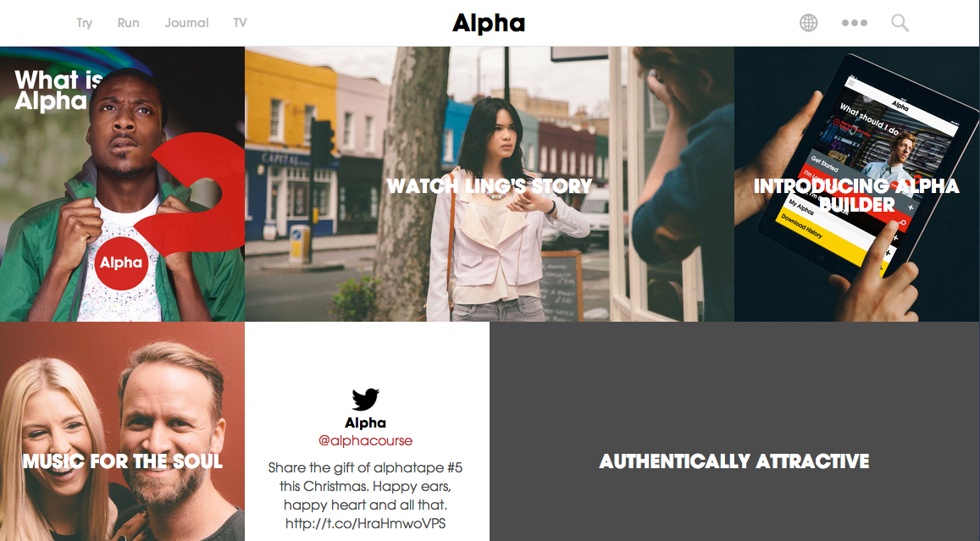Open the Introducing Alpha Builder tile
Image resolution: width=980 pixels, height=541 pixels.
pyautogui.click(x=857, y=185)
